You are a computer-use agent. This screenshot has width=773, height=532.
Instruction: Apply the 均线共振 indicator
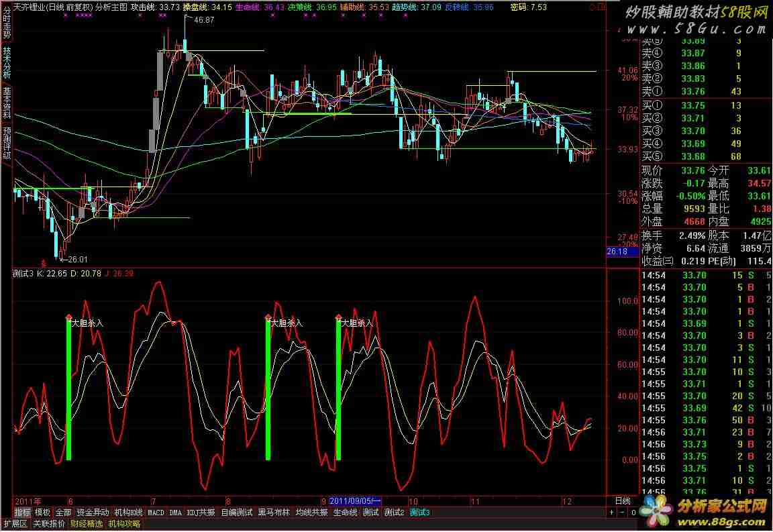pos(311,513)
